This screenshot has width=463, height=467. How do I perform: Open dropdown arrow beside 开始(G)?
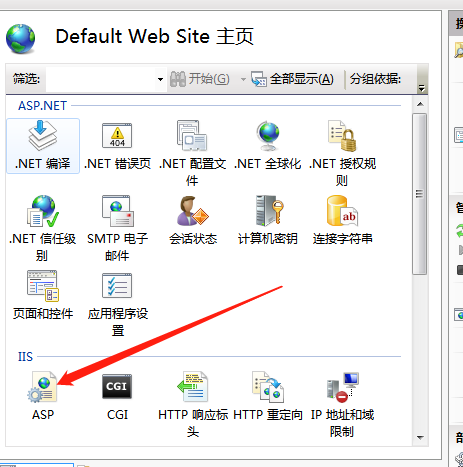(x=243, y=79)
